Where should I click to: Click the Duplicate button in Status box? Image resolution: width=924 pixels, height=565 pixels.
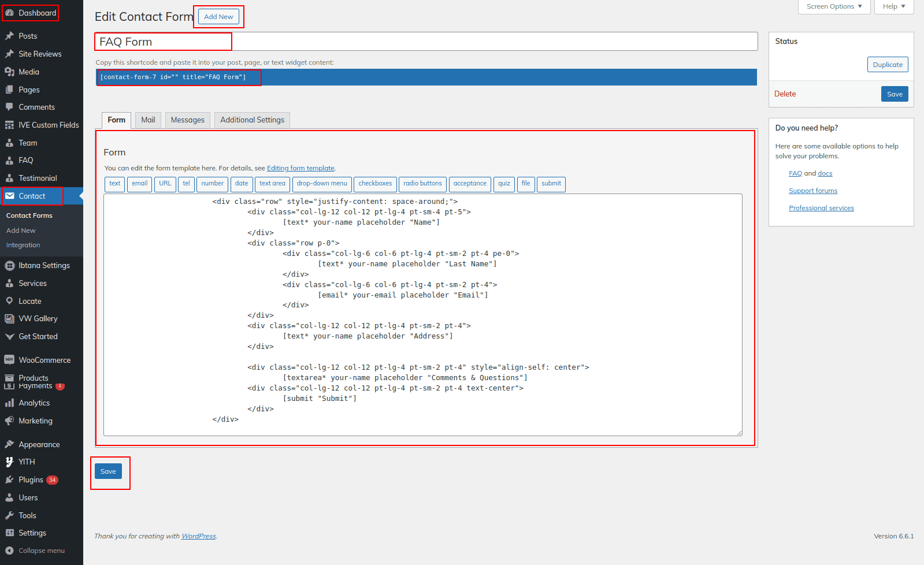pyautogui.click(x=887, y=65)
